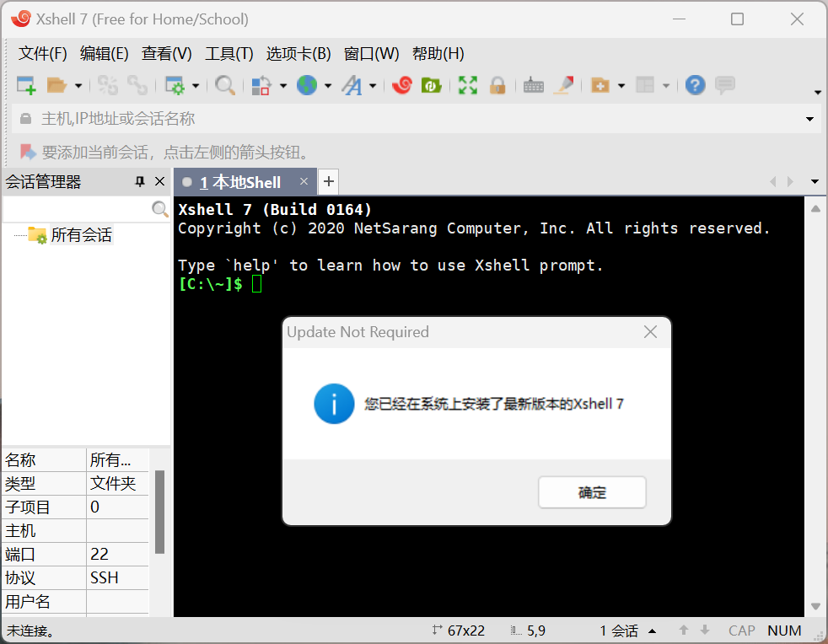Open the on-screen keyboard tool
The width and height of the screenshot is (828, 644).
point(534,84)
